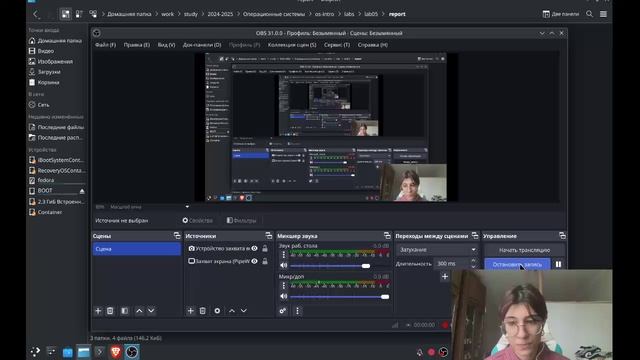Click OBS icon in system tray

click(443, 352)
